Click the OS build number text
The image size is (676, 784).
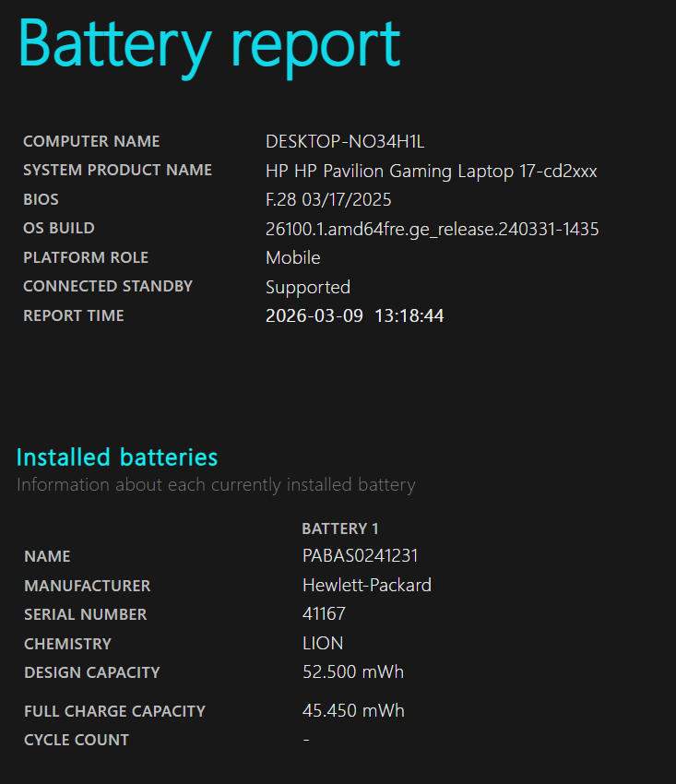pos(432,229)
